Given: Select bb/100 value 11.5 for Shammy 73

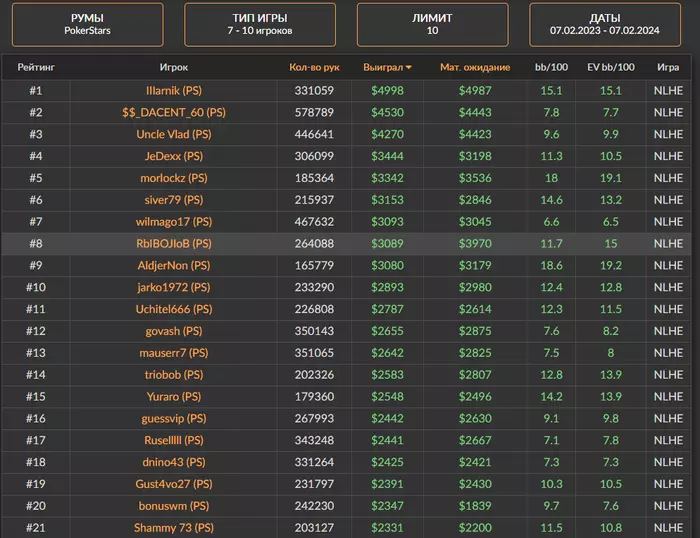Looking at the screenshot, I should pos(551,528).
